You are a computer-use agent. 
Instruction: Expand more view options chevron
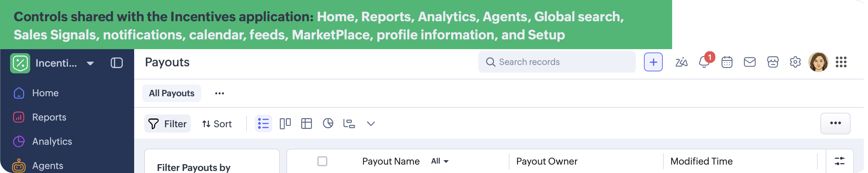tap(371, 124)
